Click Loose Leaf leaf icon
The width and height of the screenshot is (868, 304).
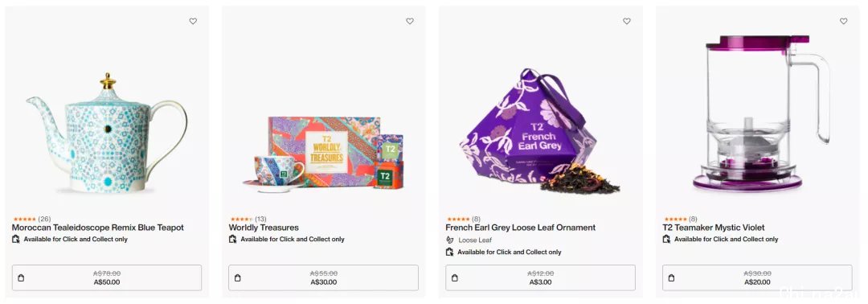click(x=449, y=240)
